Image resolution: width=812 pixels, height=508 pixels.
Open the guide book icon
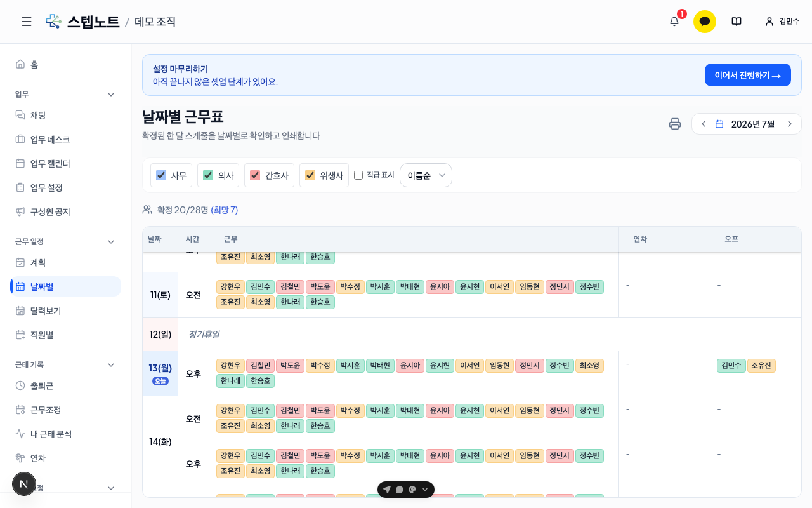(x=737, y=22)
